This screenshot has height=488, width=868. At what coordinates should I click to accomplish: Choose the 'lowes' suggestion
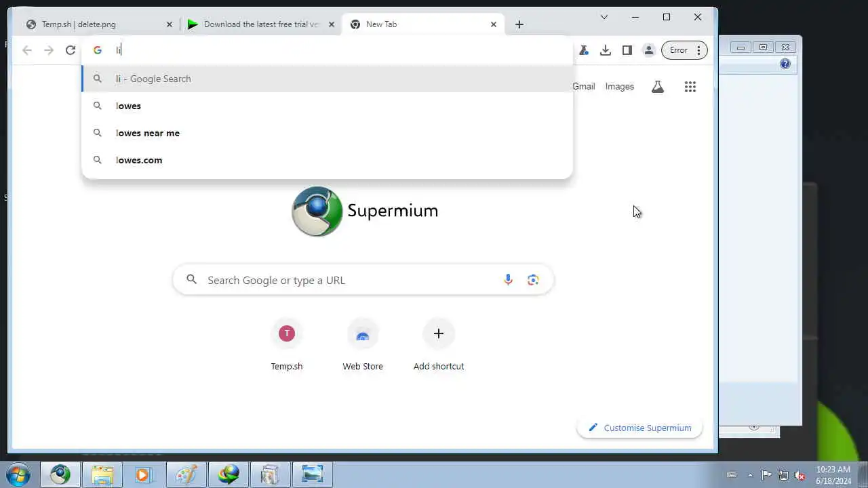[328, 106]
